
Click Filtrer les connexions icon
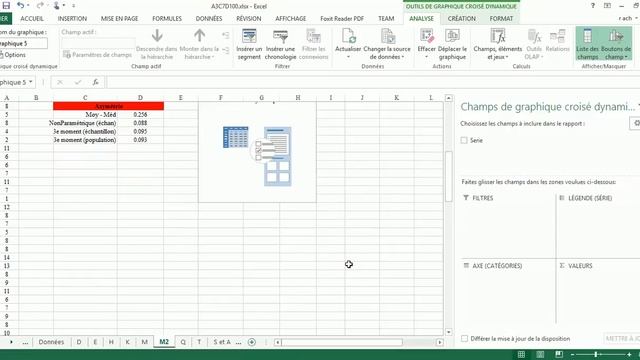(x=313, y=36)
